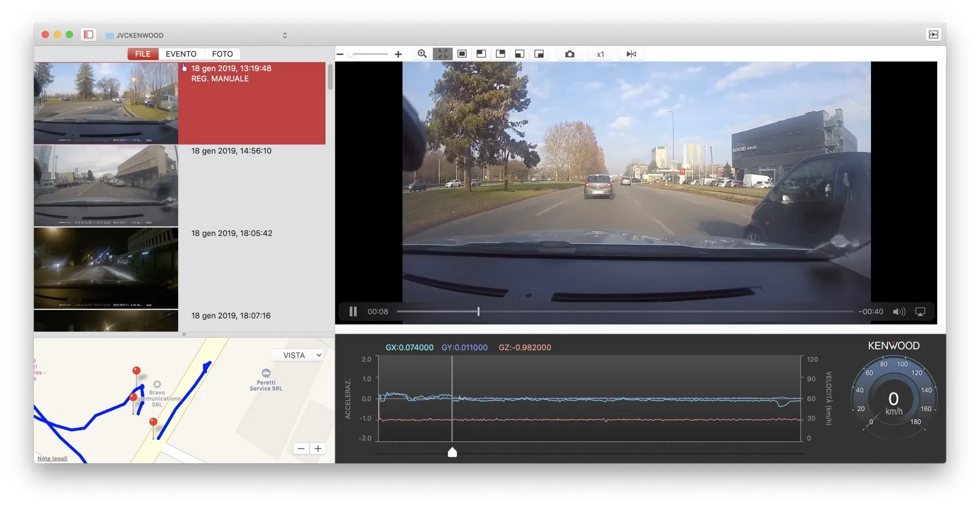This screenshot has width=980, height=508.
Task: Select the centered single-frame view layout
Action: [x=462, y=54]
